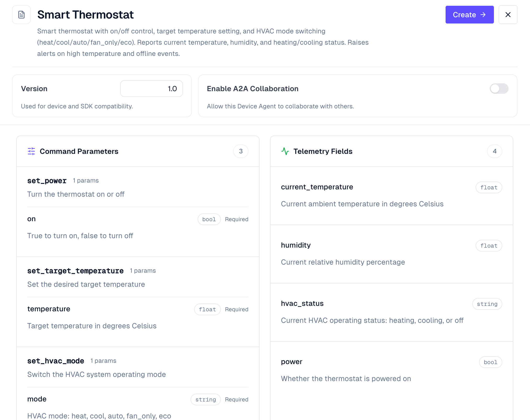Click the Telemetry Fields heading

[323, 151]
